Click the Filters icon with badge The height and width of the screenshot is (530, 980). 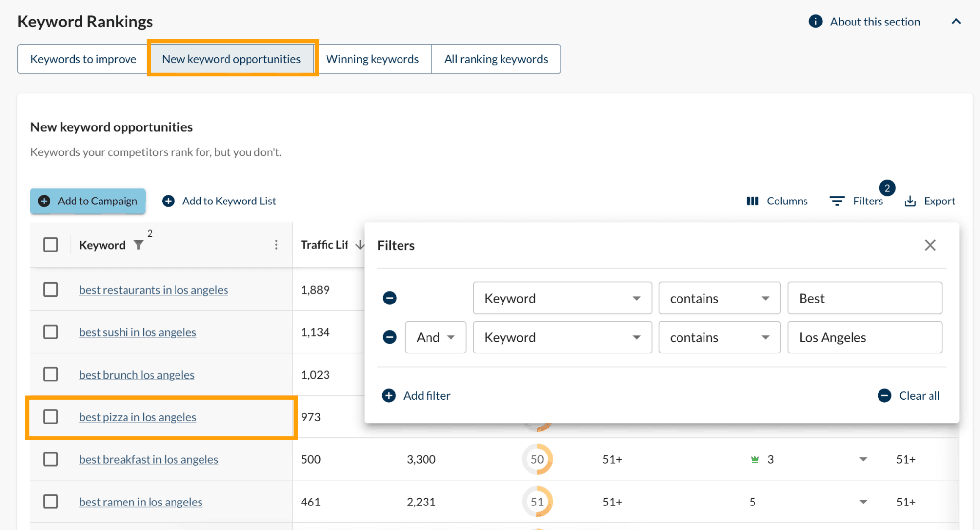click(837, 201)
